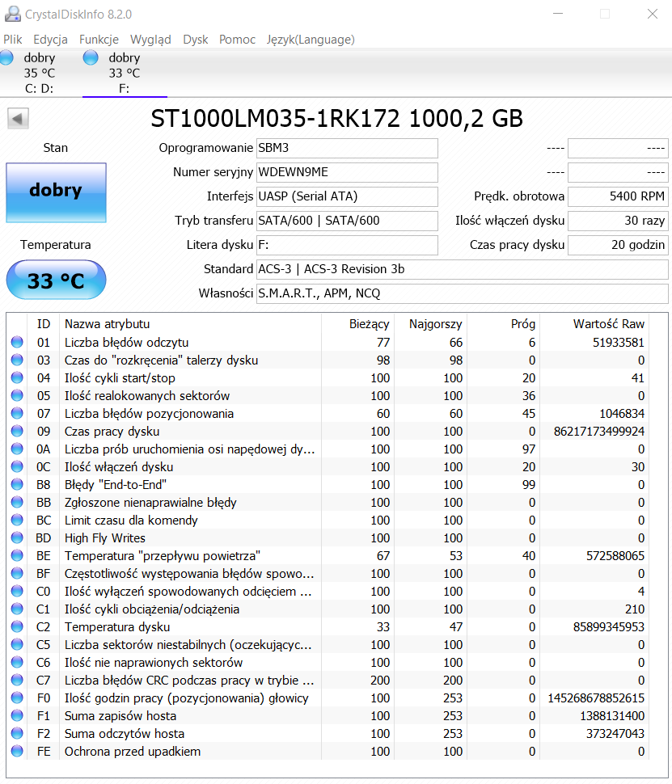The width and height of the screenshot is (672, 784).
Task: Click the Numer seryjny field WDEWN9ME
Action: point(347,172)
